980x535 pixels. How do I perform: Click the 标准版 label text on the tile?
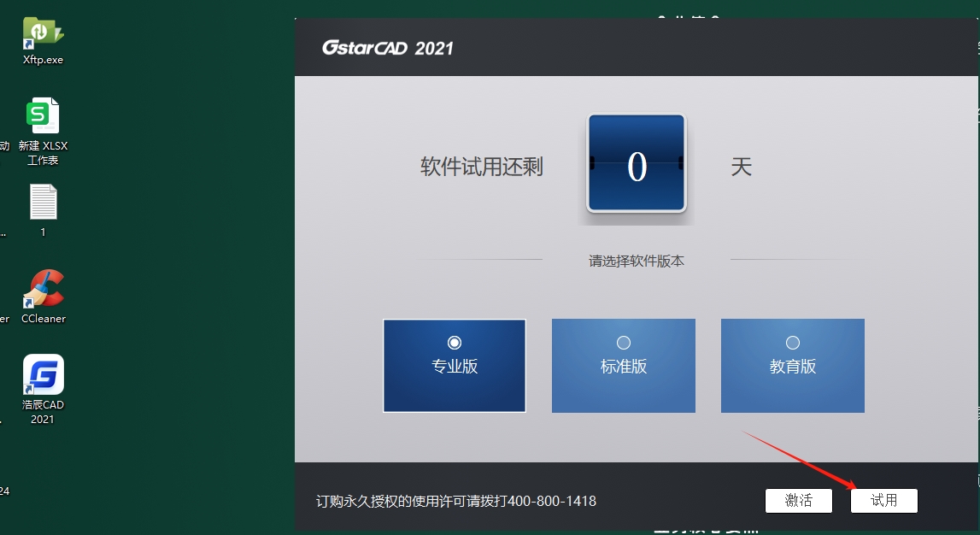click(624, 367)
